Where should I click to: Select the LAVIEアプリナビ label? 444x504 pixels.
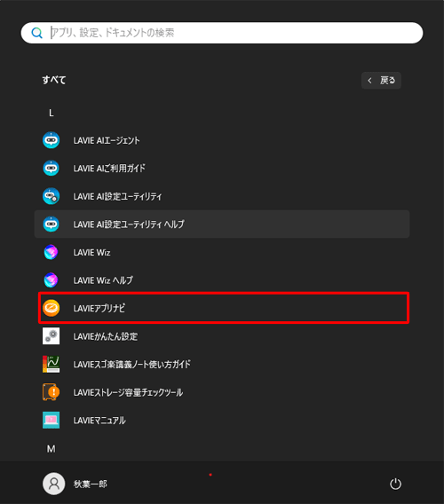[x=99, y=308]
